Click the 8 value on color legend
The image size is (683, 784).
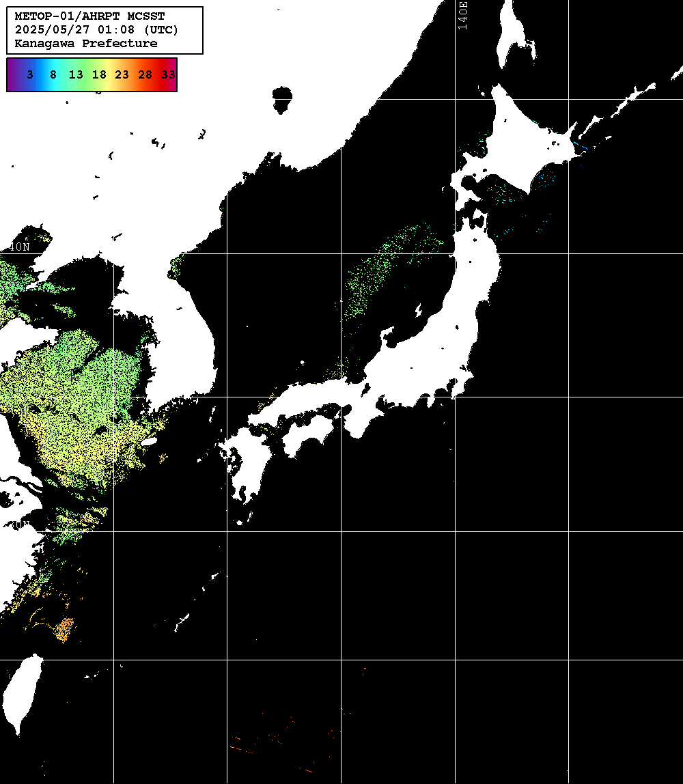click(x=53, y=75)
